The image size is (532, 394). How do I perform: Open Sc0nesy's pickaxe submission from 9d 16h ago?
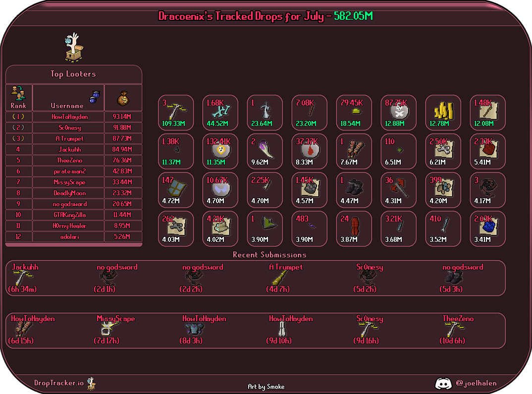(368, 330)
